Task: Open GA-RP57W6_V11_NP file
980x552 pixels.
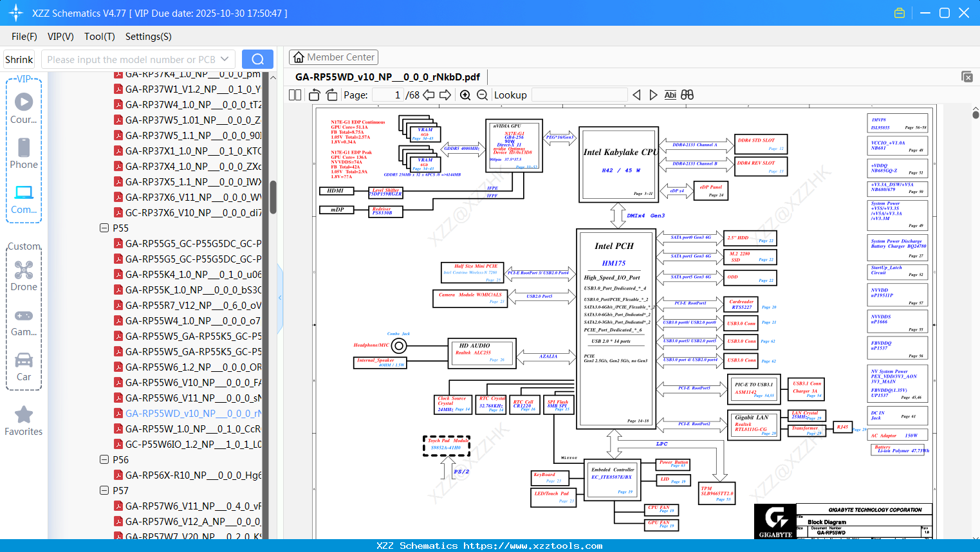Action: [193, 506]
